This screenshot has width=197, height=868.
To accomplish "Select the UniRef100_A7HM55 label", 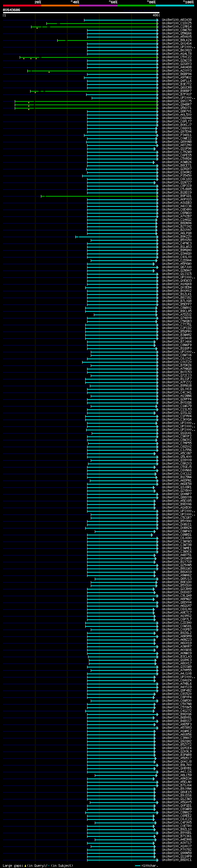I will point(176,670).
